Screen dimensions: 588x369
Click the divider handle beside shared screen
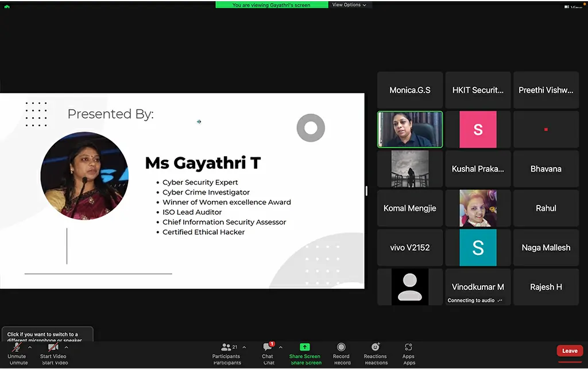(x=366, y=191)
